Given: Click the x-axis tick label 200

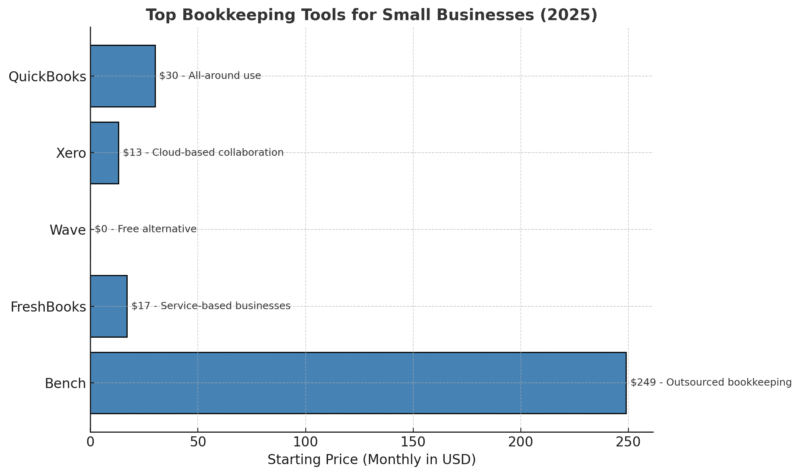Looking at the screenshot, I should (x=521, y=442).
